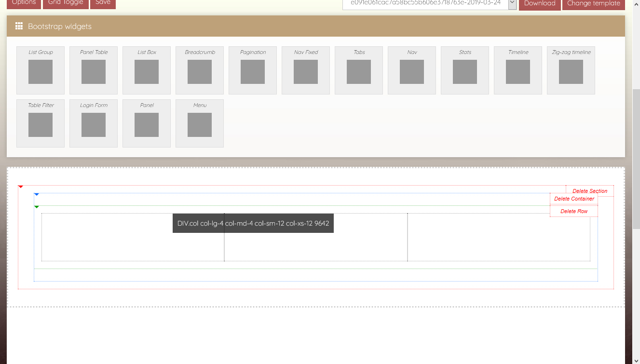Choose the Breadcrumb widget
Image resolution: width=640 pixels, height=364 pixels.
point(200,71)
